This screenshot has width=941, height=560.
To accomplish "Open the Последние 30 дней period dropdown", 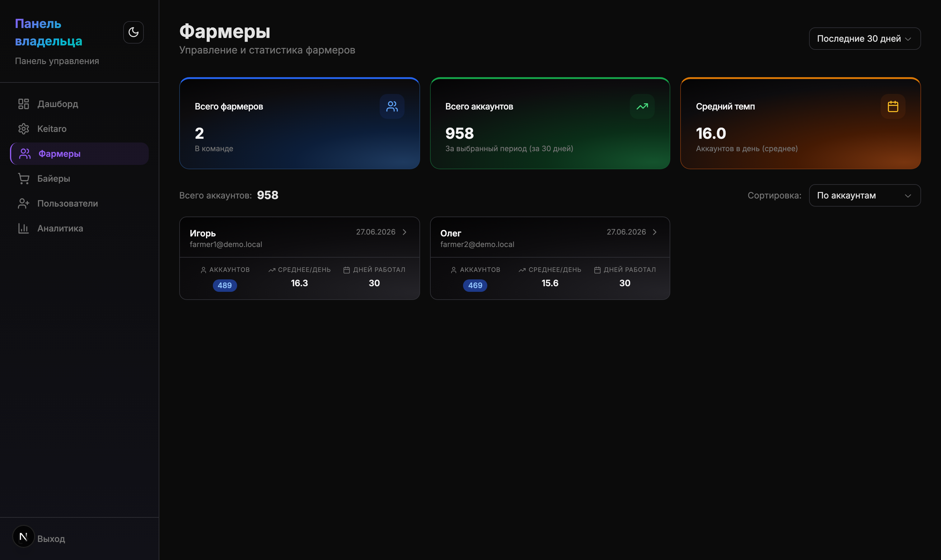I will tap(864, 39).
